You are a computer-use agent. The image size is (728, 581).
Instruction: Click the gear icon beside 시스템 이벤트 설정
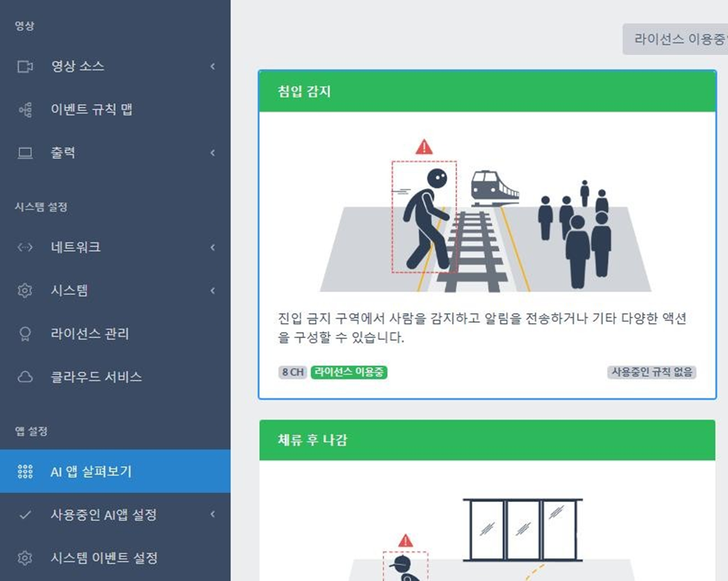pos(25,557)
